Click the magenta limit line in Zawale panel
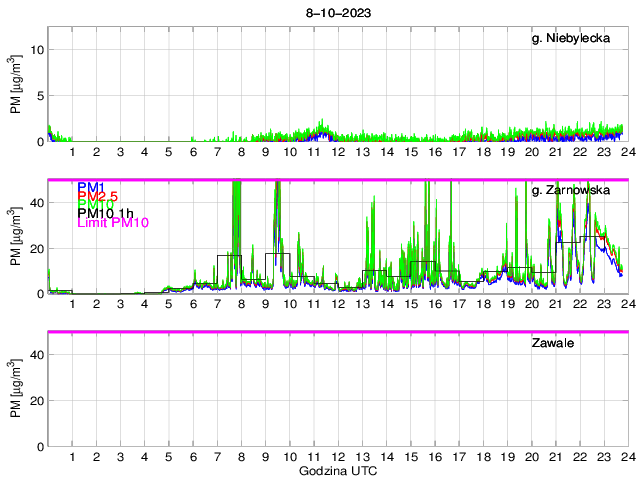 [x=337, y=332]
